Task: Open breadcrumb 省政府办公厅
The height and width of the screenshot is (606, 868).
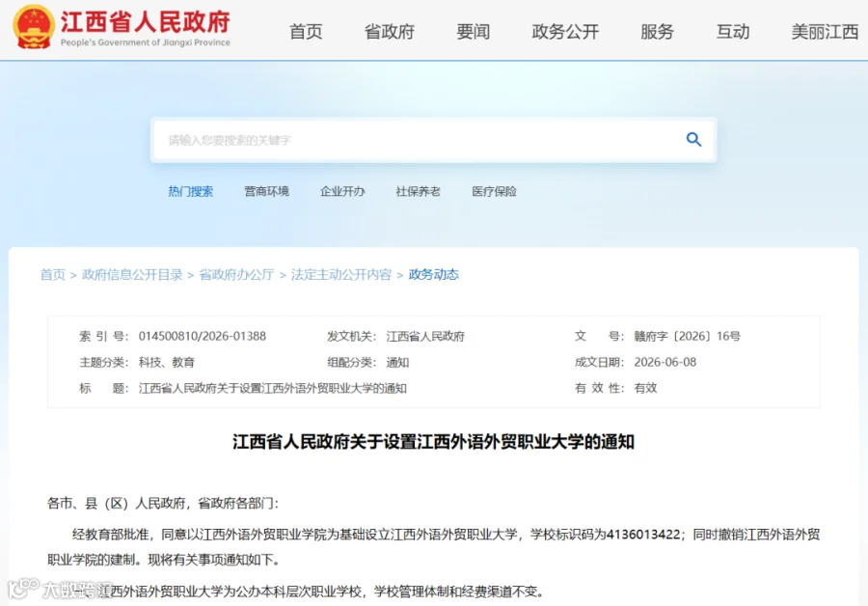Action: click(x=236, y=275)
